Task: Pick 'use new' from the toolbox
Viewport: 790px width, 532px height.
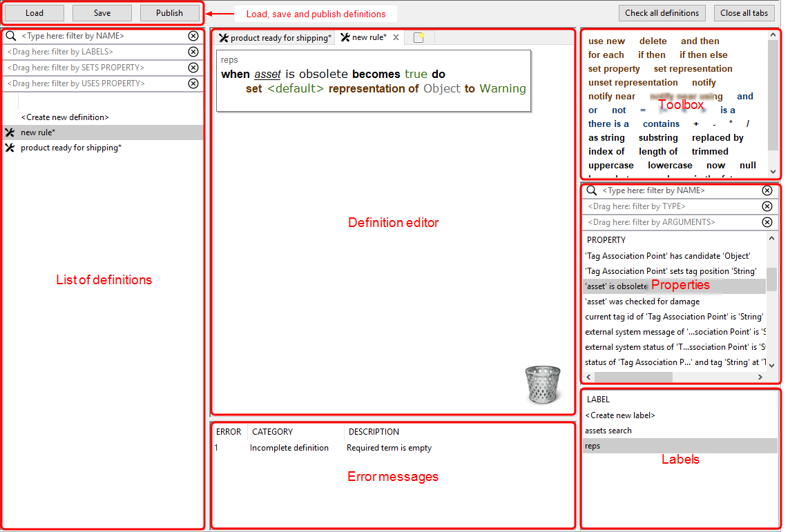Action: tap(606, 41)
